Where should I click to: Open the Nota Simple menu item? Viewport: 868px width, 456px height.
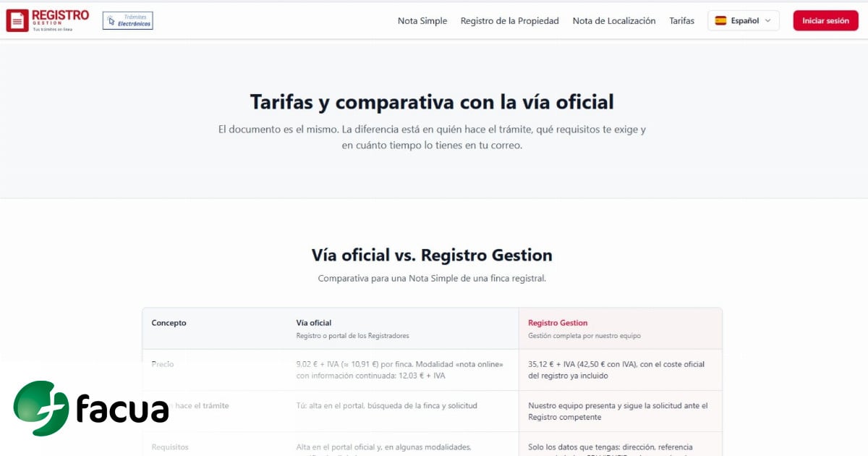click(x=422, y=21)
